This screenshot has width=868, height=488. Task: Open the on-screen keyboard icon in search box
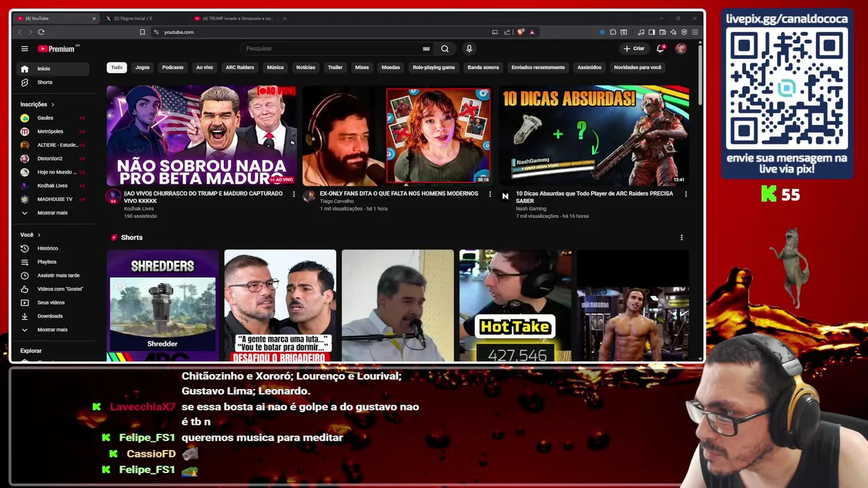point(426,49)
